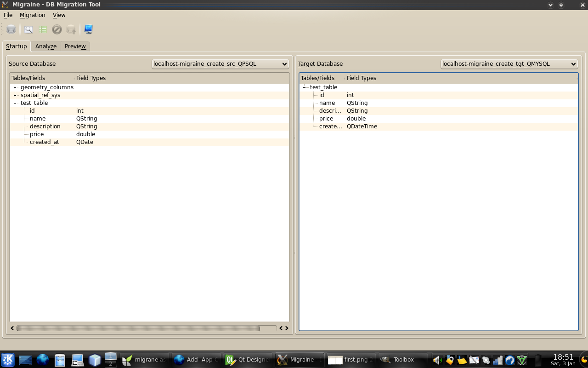Select the target create... field
The width and height of the screenshot is (588, 368).
coord(331,126)
